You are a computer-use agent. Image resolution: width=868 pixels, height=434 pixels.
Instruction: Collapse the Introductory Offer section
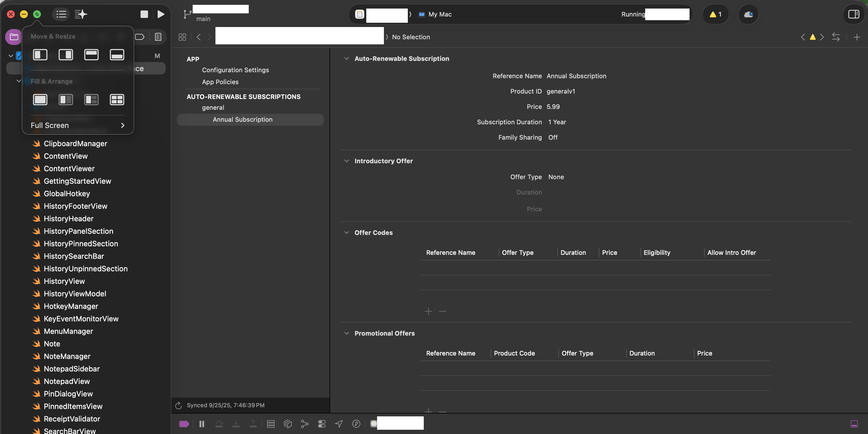point(346,161)
